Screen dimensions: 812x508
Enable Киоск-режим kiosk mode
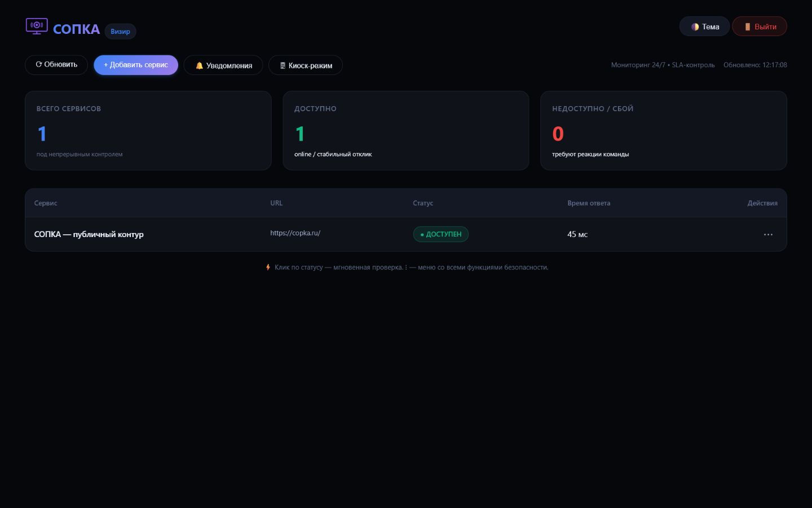306,65
